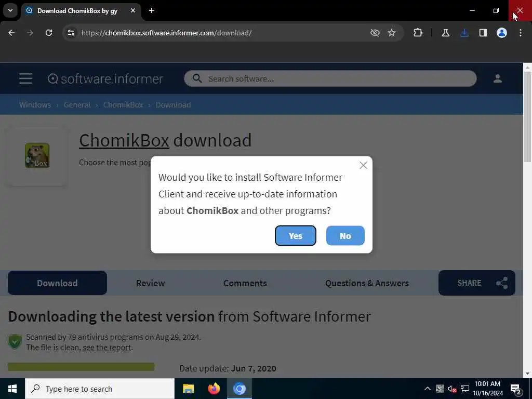Open the site hamburger menu
532x399 pixels.
click(26, 79)
